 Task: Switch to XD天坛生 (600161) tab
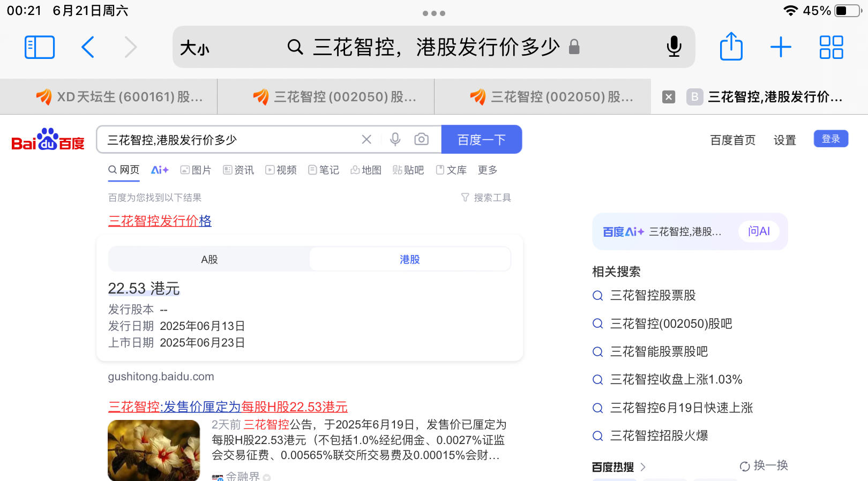coord(109,96)
